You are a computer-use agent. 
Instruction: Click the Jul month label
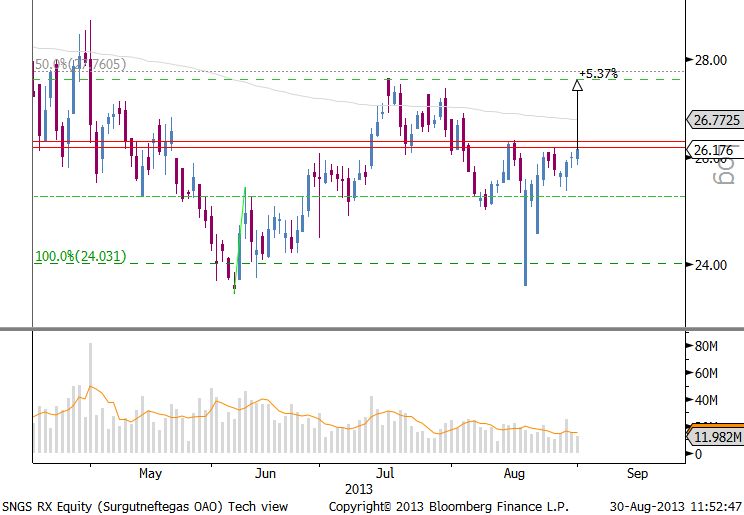pos(385,472)
